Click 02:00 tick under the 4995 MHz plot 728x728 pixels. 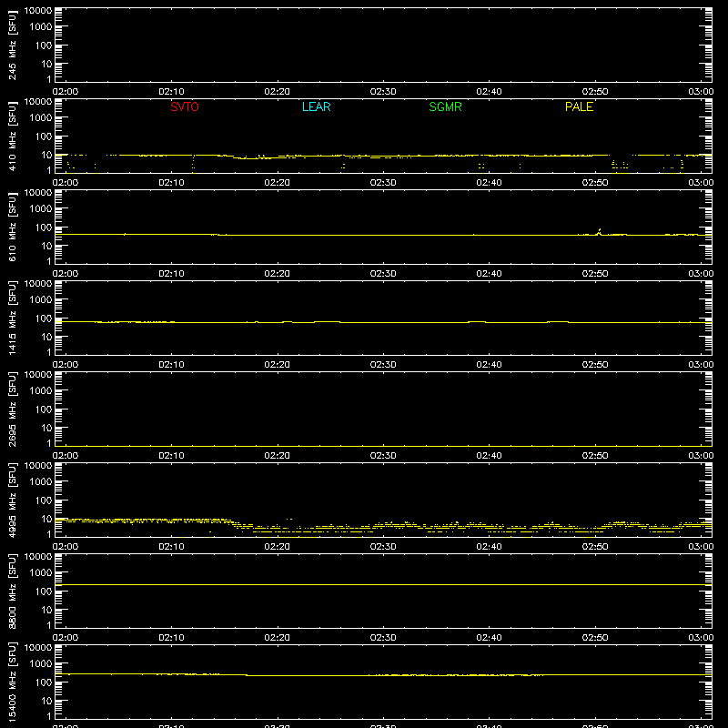pos(66,547)
